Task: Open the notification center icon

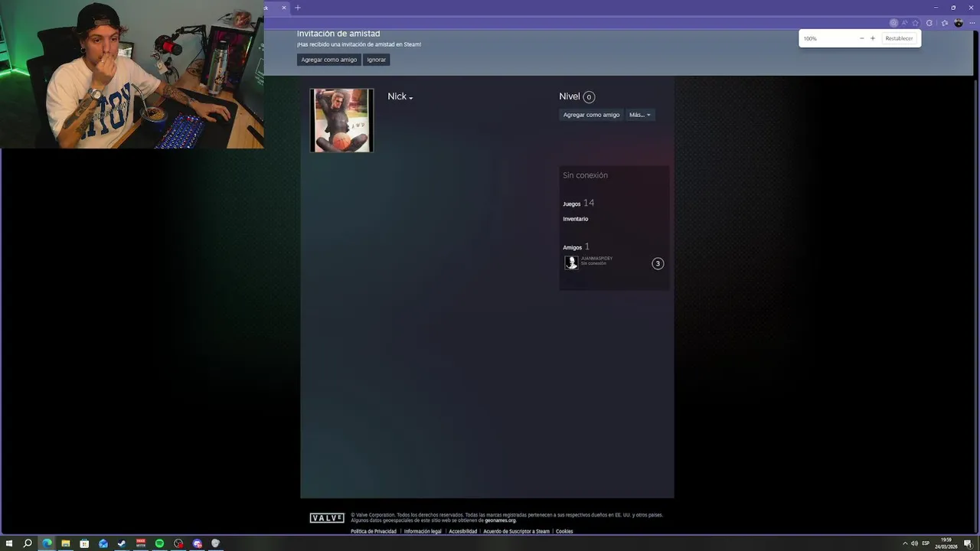Action: (968, 543)
